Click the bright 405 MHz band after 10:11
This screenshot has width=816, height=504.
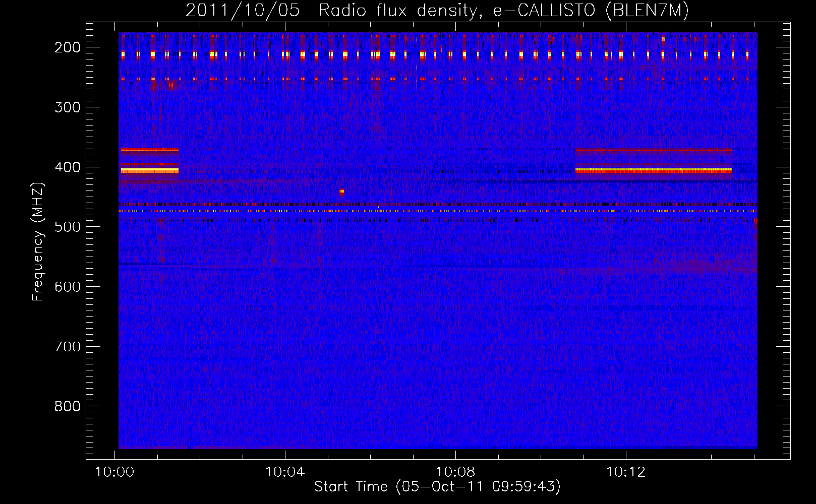654,171
